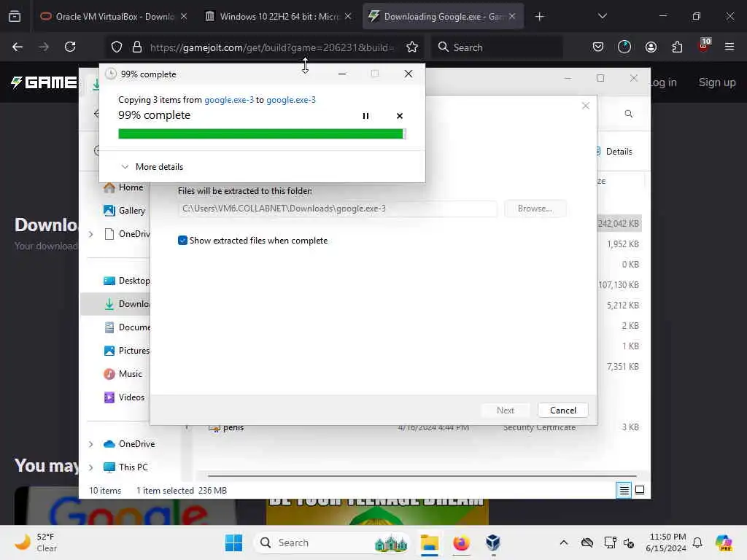Image resolution: width=747 pixels, height=560 pixels.
Task: Open the Extensions puzzle icon
Action: click(677, 47)
